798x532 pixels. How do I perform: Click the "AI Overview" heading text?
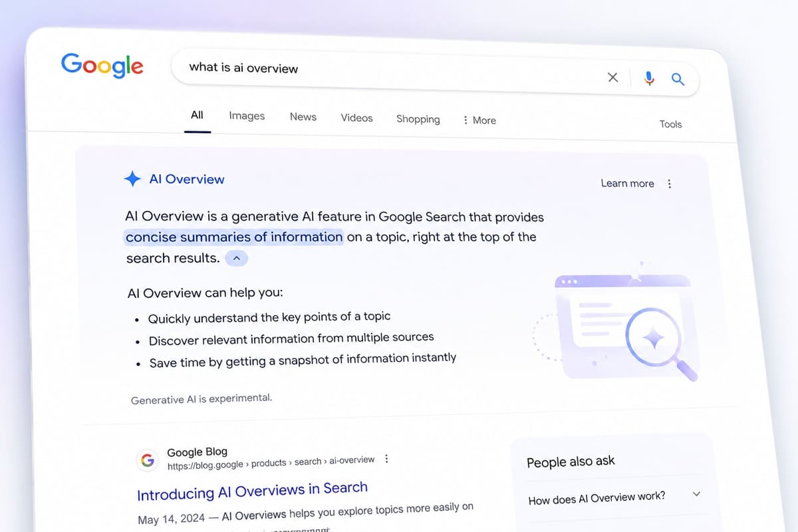point(187,179)
